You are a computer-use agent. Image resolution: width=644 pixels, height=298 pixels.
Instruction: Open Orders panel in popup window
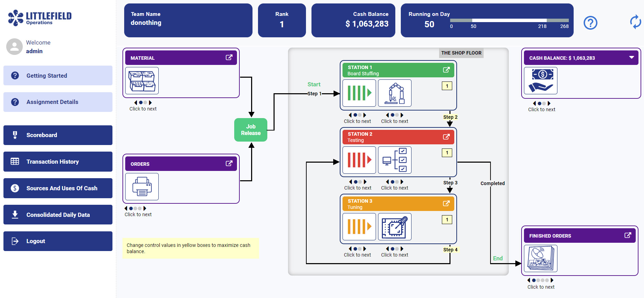click(229, 163)
